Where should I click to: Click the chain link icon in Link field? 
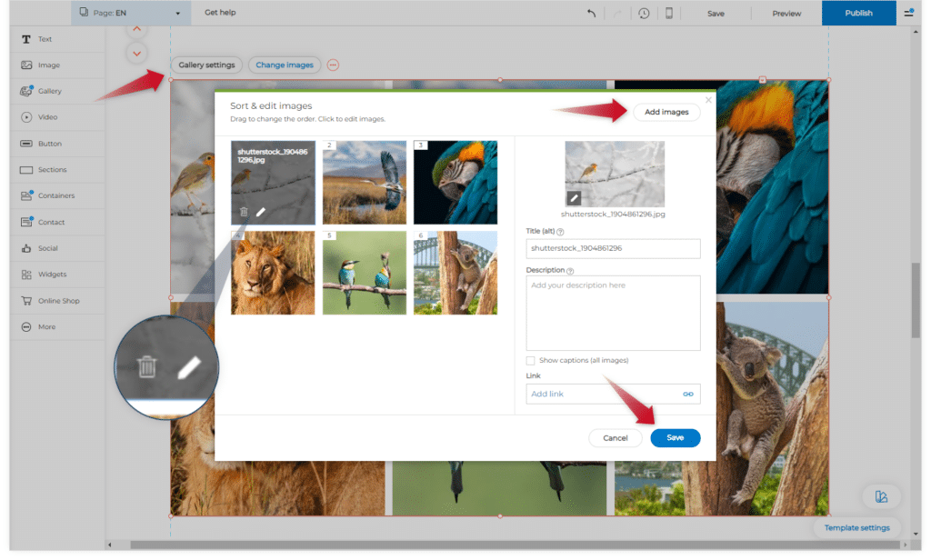[688, 394]
